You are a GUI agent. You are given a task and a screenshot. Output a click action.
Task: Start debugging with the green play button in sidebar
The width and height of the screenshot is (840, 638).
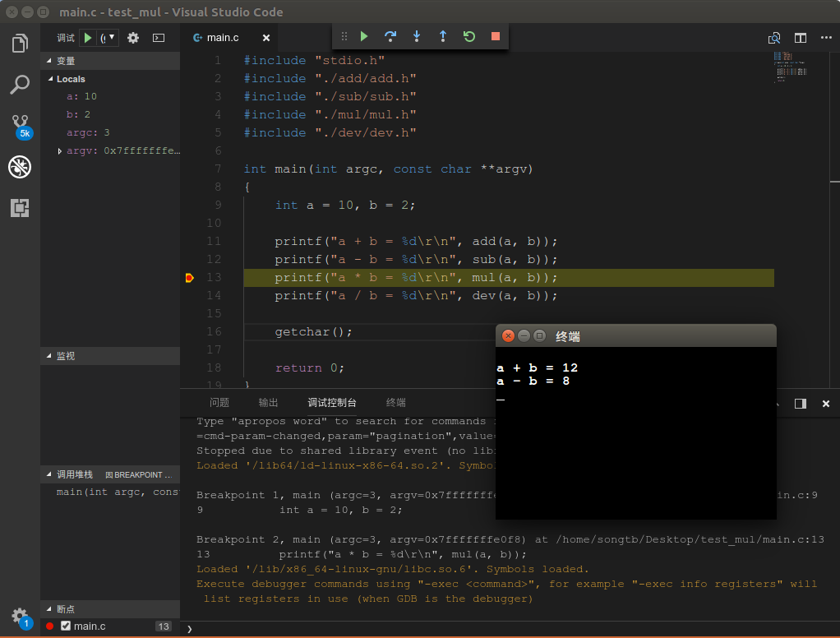tap(88, 38)
